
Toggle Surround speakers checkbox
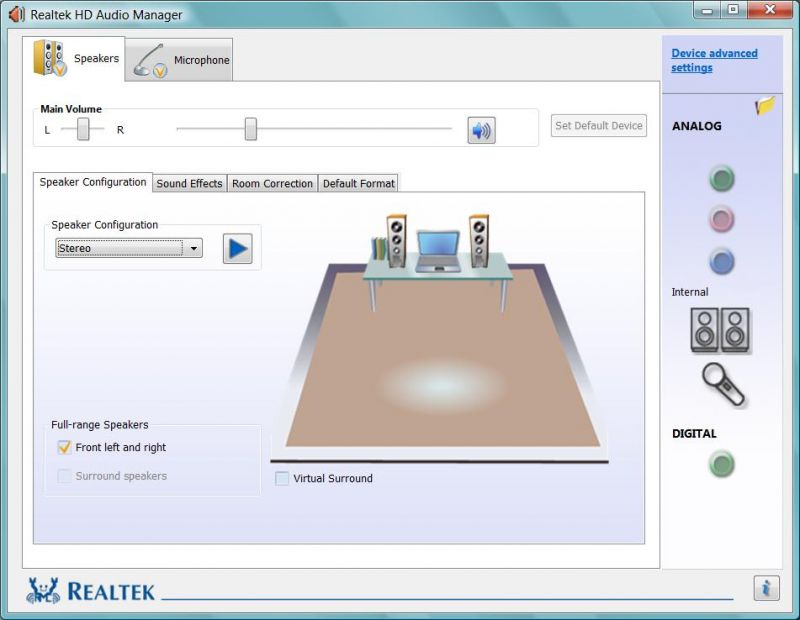[x=64, y=476]
